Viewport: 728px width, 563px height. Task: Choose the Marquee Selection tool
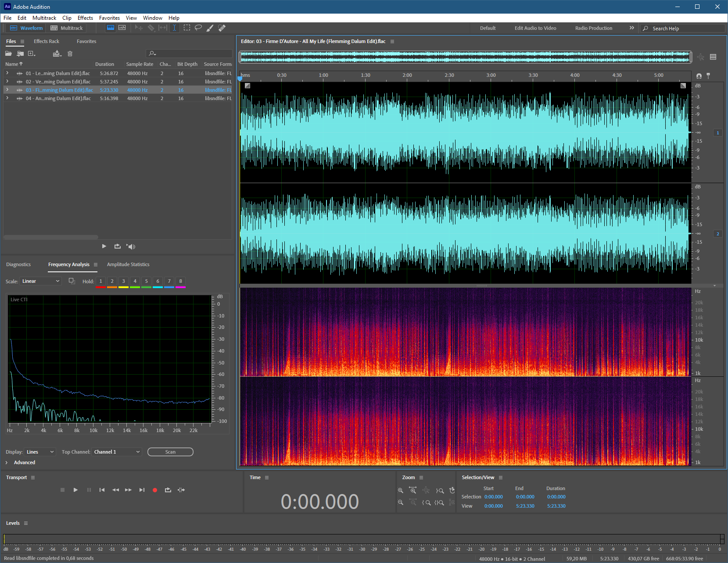point(187,28)
